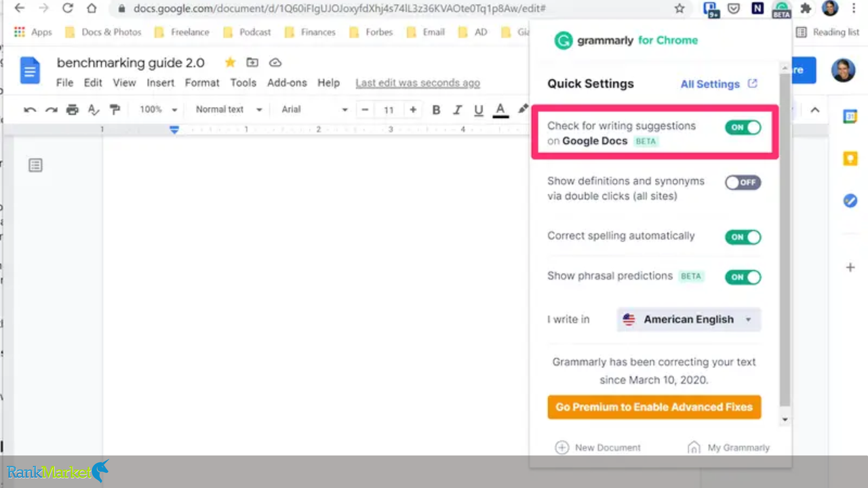Viewport: 868px width, 488px height.
Task: Open the Docs & Photos bookmark folder
Action: (x=103, y=32)
